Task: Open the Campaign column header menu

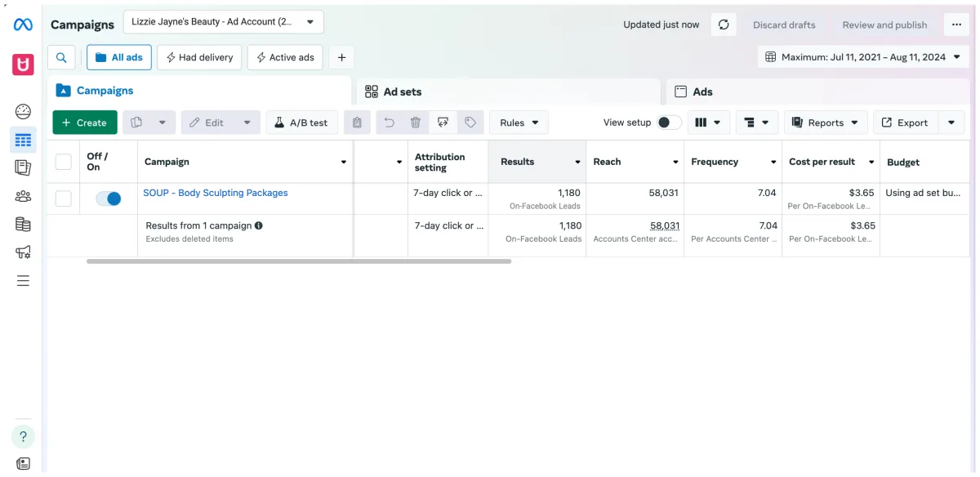Action: point(343,162)
